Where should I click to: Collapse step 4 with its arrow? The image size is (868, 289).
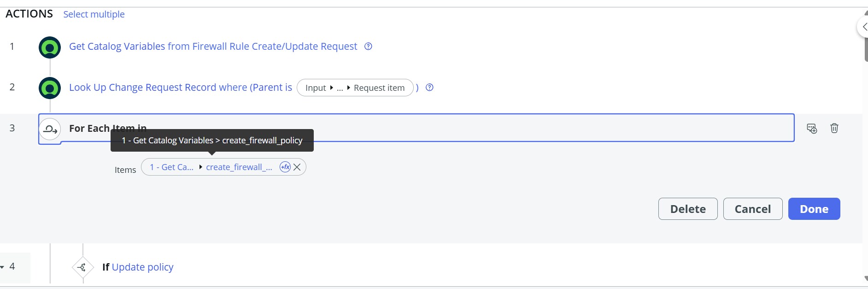click(2, 267)
